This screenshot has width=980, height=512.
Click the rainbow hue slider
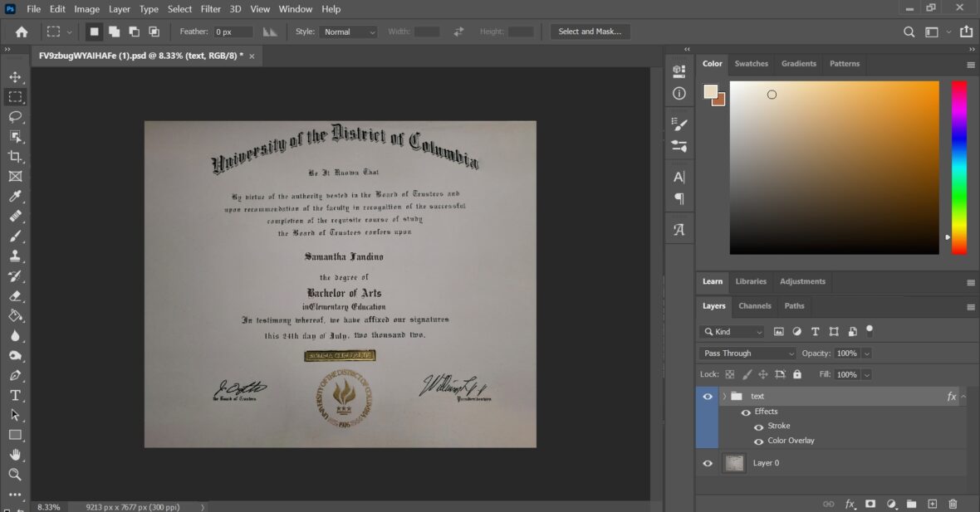[x=959, y=168]
